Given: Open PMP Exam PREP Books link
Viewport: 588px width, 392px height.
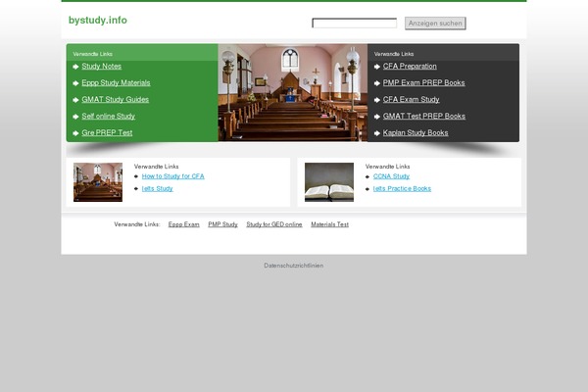Looking at the screenshot, I should point(423,83).
